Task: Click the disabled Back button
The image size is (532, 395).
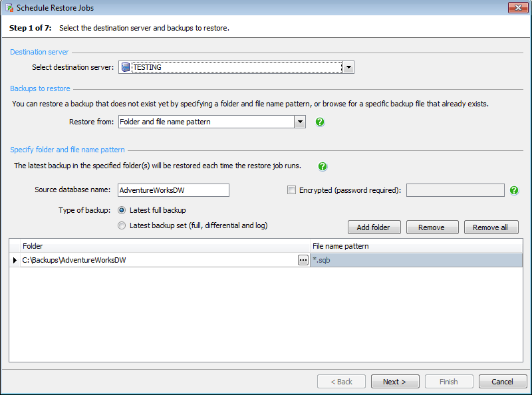Action: click(341, 381)
